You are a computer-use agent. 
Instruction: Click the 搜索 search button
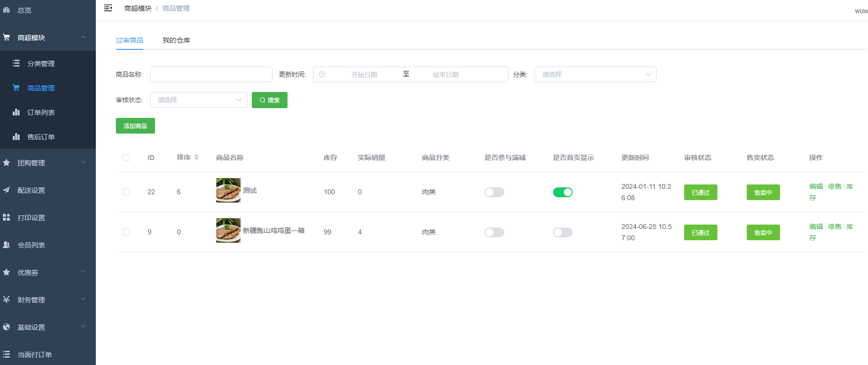(269, 100)
